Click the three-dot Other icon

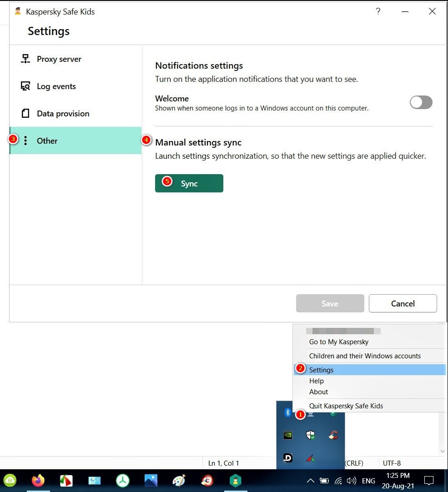(x=25, y=141)
